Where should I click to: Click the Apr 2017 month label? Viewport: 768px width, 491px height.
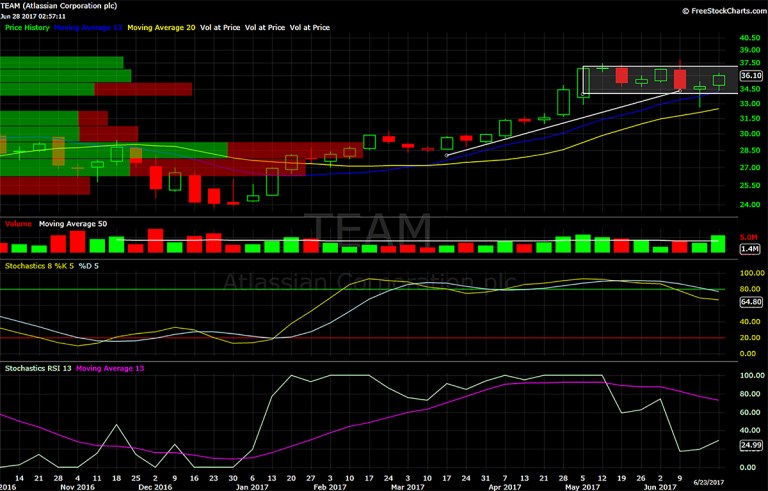tap(504, 487)
